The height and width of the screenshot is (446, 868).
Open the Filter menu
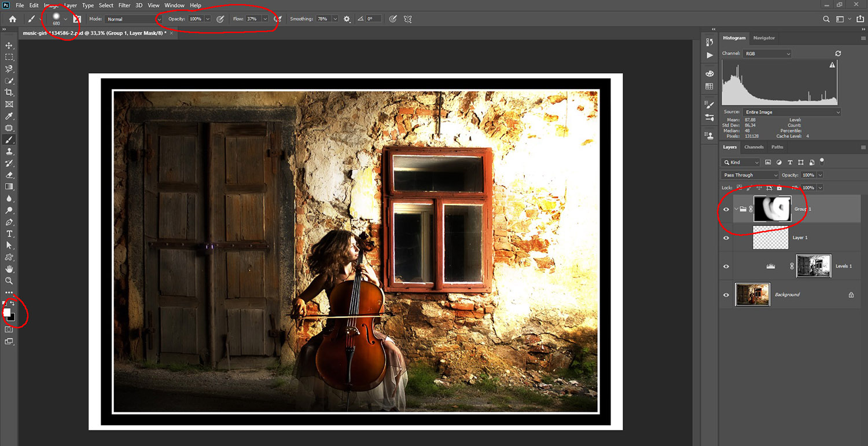(x=124, y=5)
